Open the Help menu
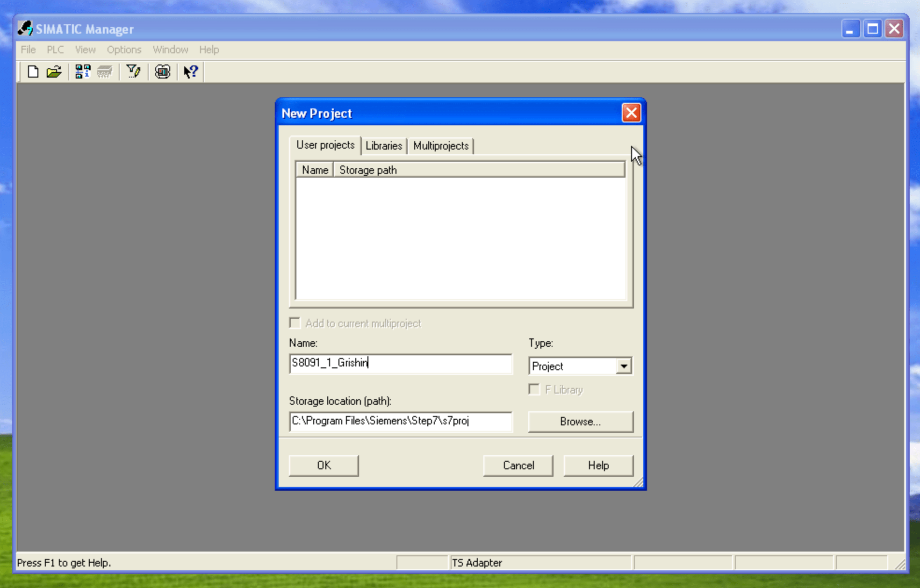 [209, 50]
